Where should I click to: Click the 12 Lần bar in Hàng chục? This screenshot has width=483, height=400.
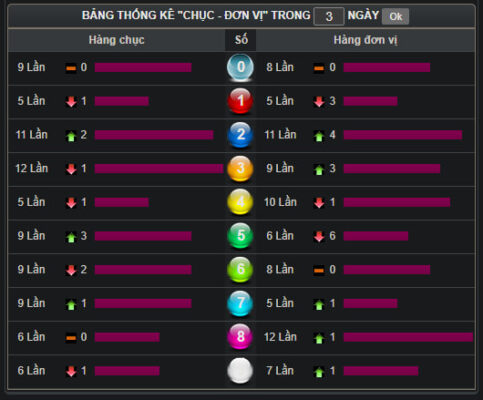(x=159, y=168)
